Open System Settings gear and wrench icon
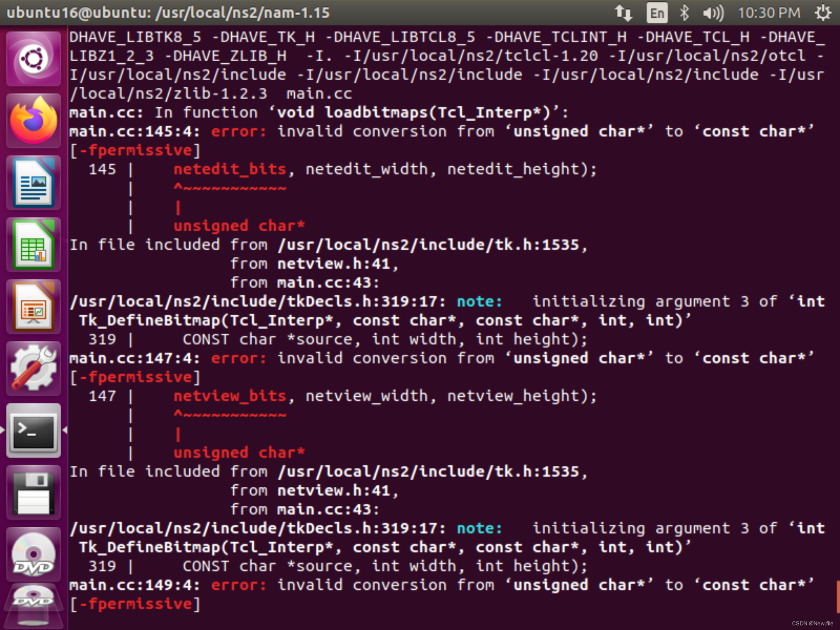This screenshot has width=840, height=630. point(33,369)
